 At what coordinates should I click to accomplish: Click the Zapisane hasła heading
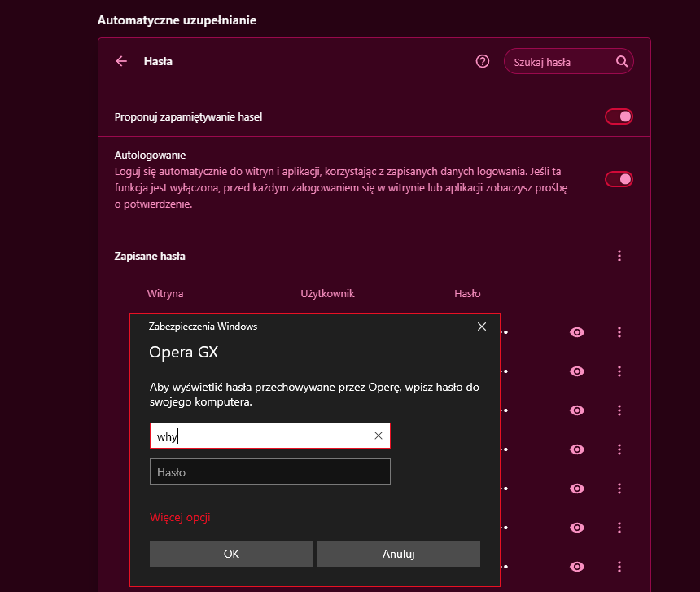(x=150, y=257)
